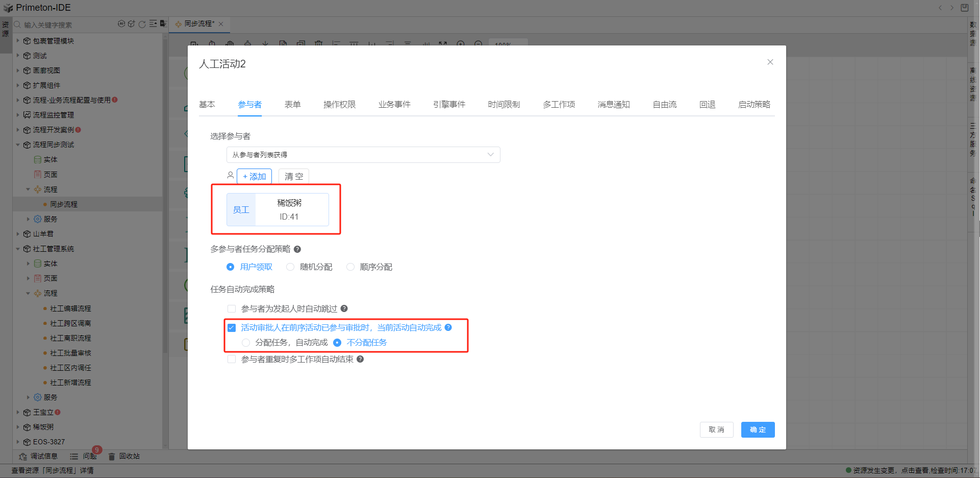The height and width of the screenshot is (478, 980).
Task: Click the help icon beside 多参与者任务分配策略
Action: coord(297,249)
